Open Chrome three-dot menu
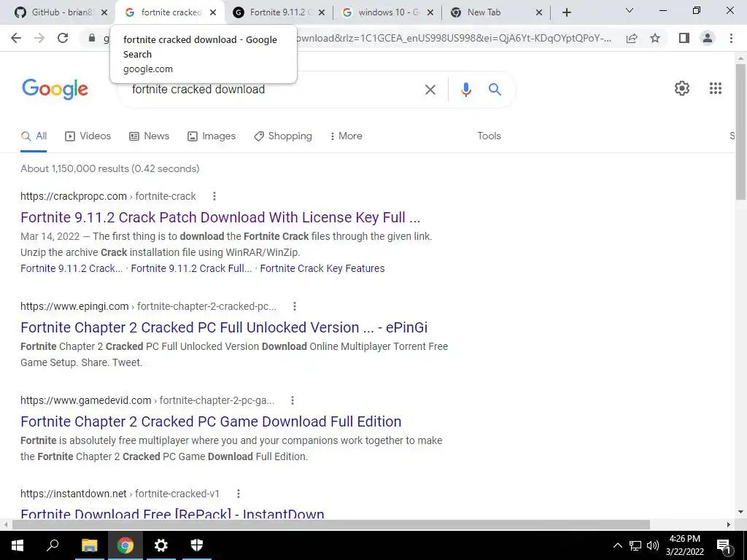Image resolution: width=747 pixels, height=560 pixels. tap(731, 38)
